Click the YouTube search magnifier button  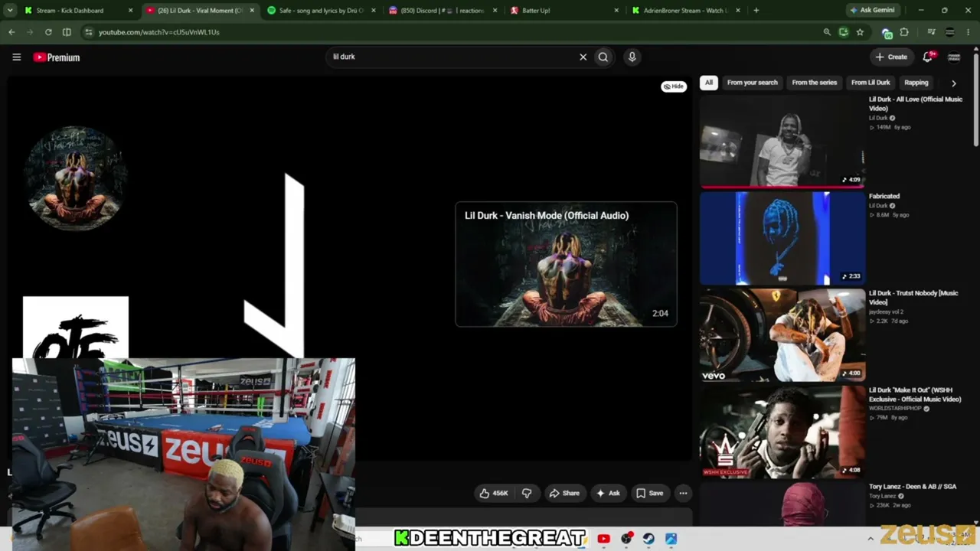coord(603,57)
